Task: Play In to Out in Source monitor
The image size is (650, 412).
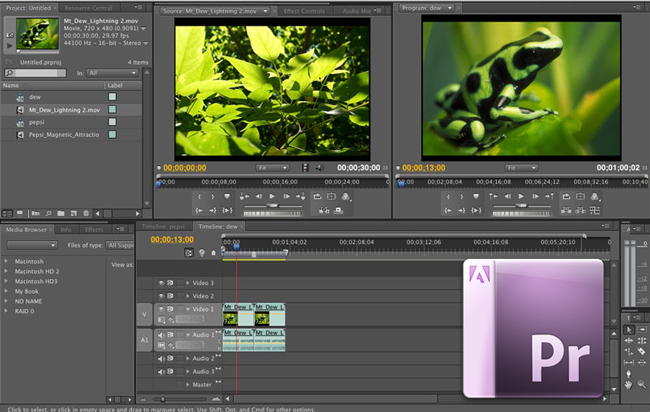Action: click(x=227, y=211)
